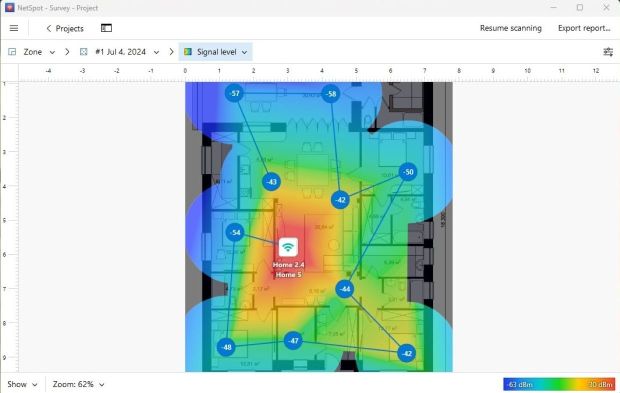This screenshot has height=393, width=620.
Task: Select the -50 measurement point
Action: pos(408,172)
